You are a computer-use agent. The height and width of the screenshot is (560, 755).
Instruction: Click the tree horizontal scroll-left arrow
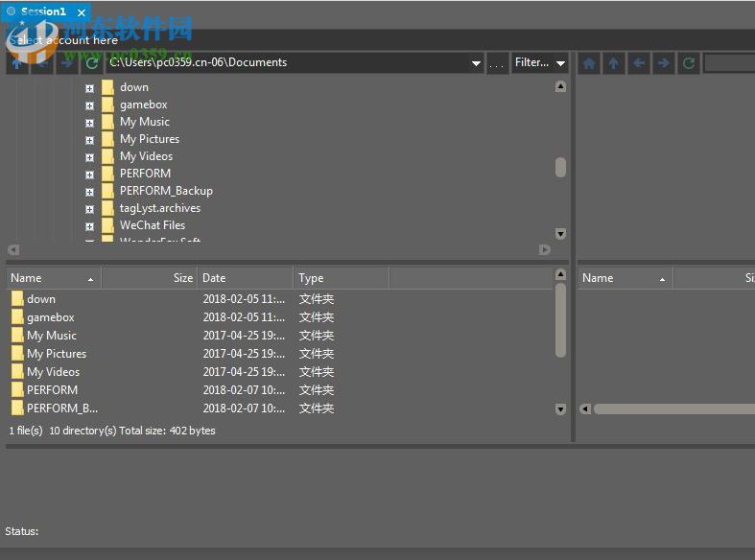[x=13, y=249]
